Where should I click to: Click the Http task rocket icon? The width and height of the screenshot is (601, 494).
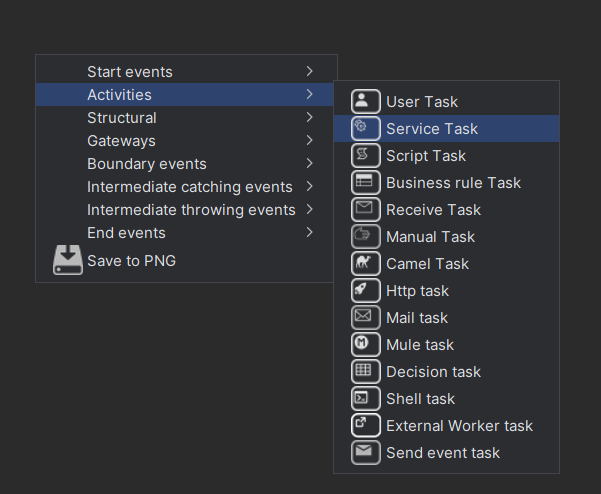366,290
